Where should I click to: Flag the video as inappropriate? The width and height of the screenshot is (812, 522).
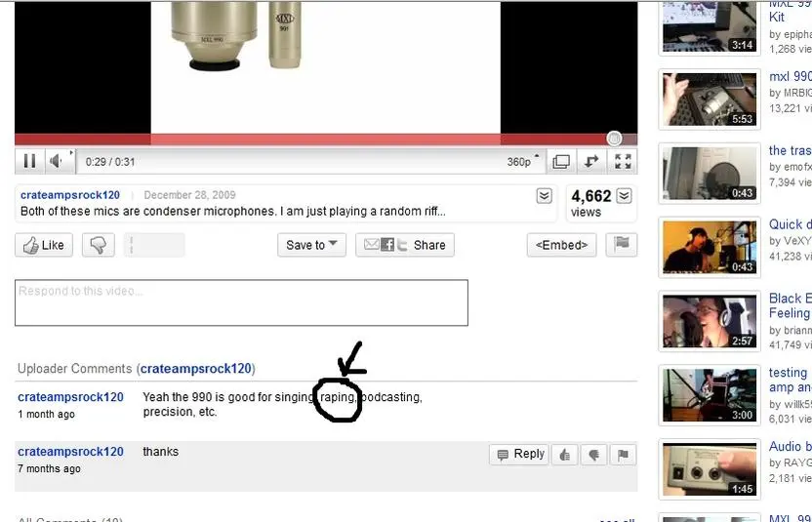pyautogui.click(x=622, y=245)
